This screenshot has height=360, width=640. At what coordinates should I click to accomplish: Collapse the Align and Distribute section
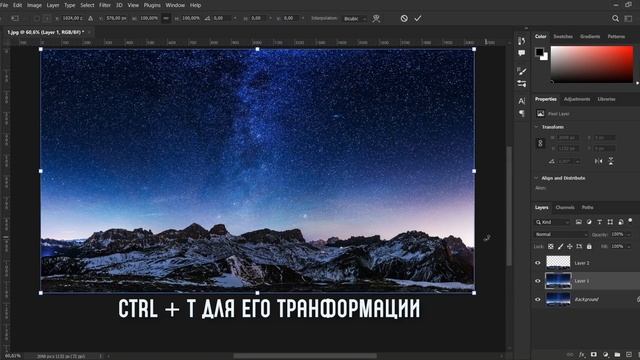[x=537, y=178]
